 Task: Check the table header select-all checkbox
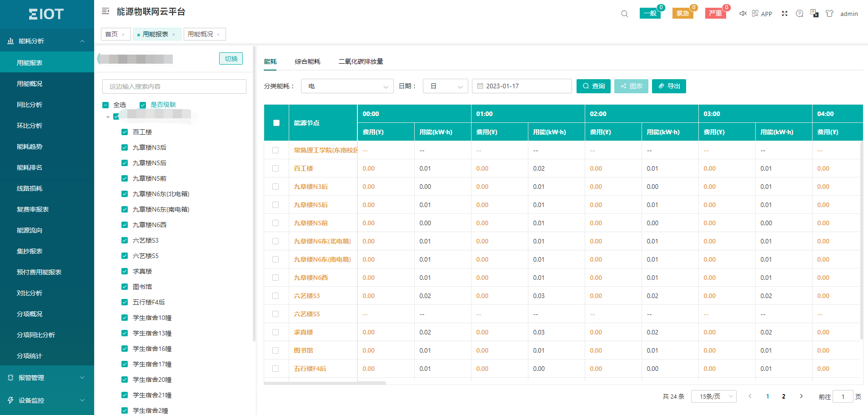pyautogui.click(x=276, y=123)
